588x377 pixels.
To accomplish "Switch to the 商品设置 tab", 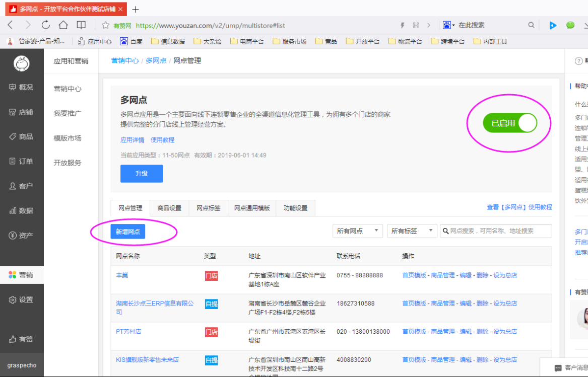I will [x=169, y=208].
